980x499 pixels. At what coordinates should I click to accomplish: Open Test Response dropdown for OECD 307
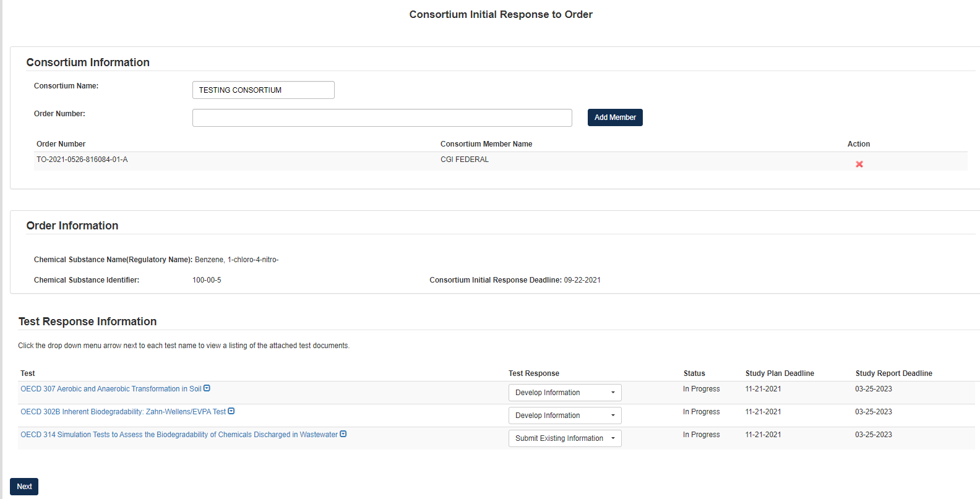click(564, 393)
